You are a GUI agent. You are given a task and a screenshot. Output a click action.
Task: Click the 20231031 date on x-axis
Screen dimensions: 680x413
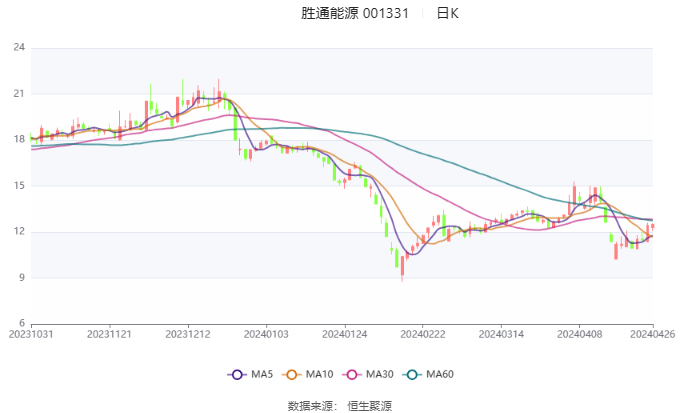[32, 335]
